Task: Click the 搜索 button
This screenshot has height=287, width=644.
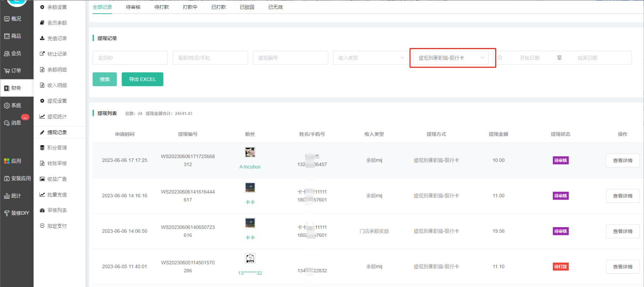Action: [x=105, y=79]
